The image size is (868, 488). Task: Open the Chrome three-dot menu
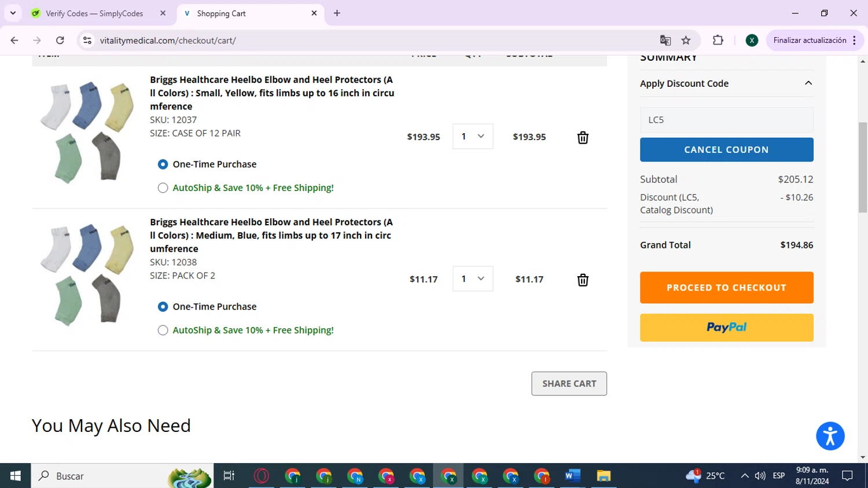(x=855, y=41)
